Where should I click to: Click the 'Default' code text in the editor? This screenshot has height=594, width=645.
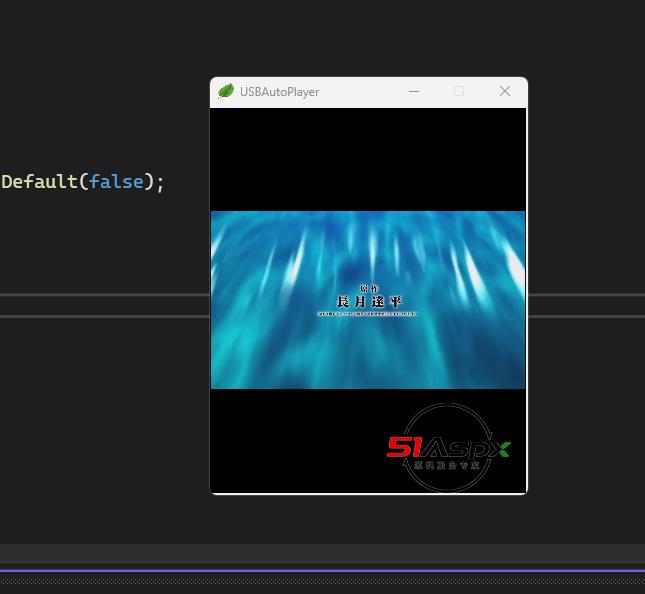(x=39, y=181)
